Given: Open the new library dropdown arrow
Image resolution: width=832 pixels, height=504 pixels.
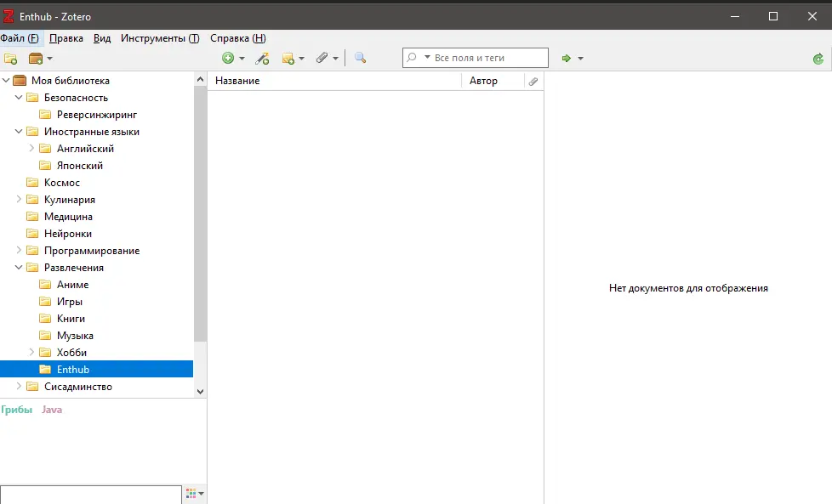Looking at the screenshot, I should point(50,59).
